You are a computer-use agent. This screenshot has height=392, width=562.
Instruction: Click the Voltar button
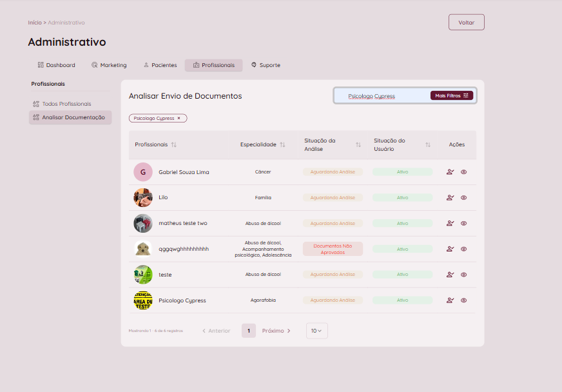[x=466, y=23]
